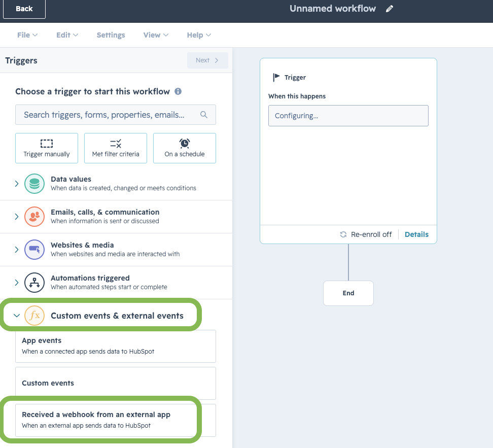The width and height of the screenshot is (493, 448).
Task: Click the magnifier icon in search box
Action: [x=204, y=115]
